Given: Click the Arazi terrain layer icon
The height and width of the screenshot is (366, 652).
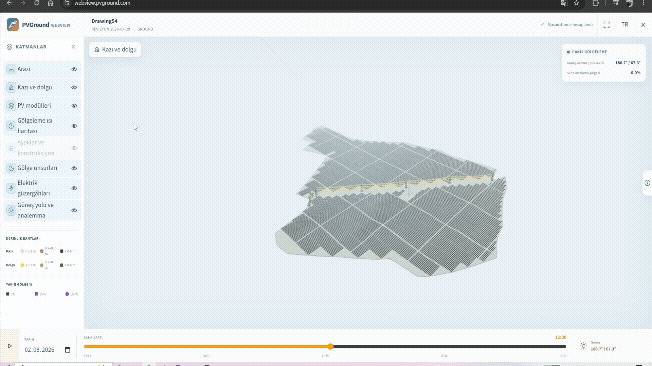Looking at the screenshot, I should [x=11, y=69].
